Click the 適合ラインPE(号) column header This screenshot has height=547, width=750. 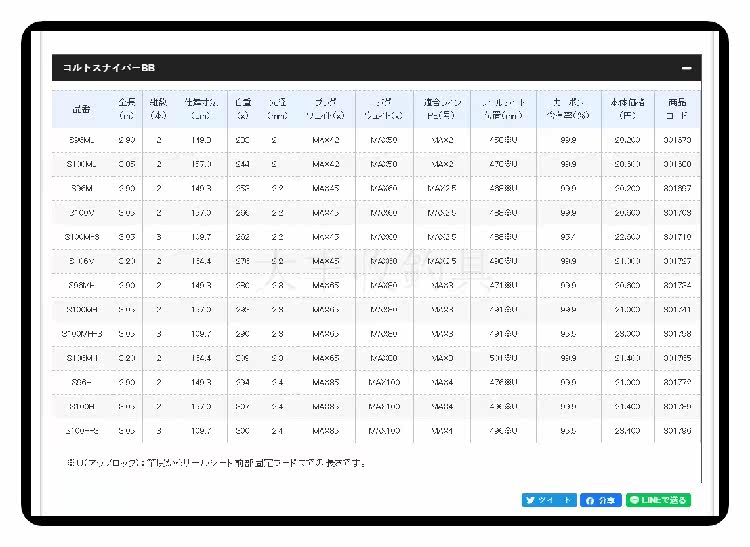pyautogui.click(x=442, y=109)
